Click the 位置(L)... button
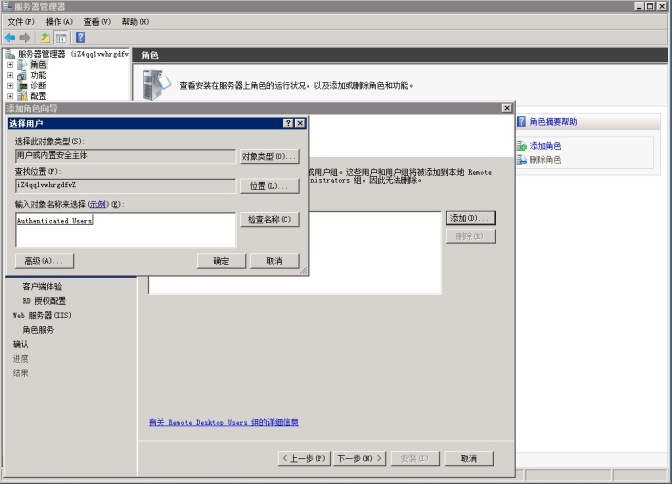 coord(270,186)
